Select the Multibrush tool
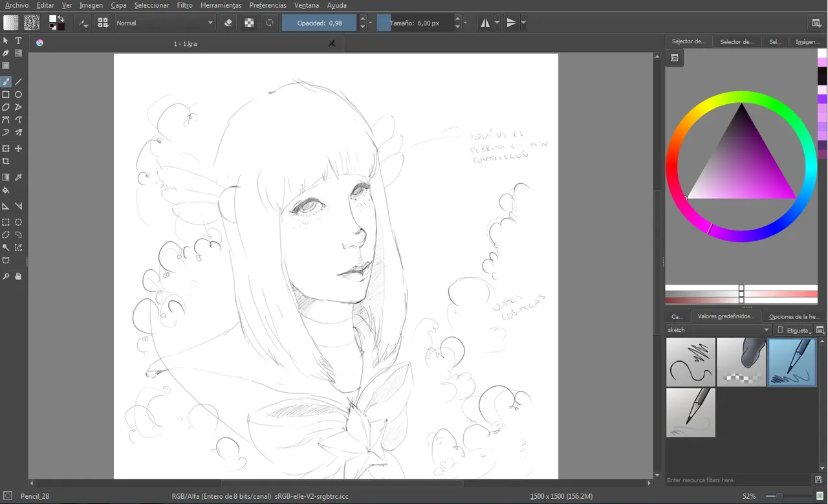This screenshot has width=828, height=504. pyautogui.click(x=19, y=132)
